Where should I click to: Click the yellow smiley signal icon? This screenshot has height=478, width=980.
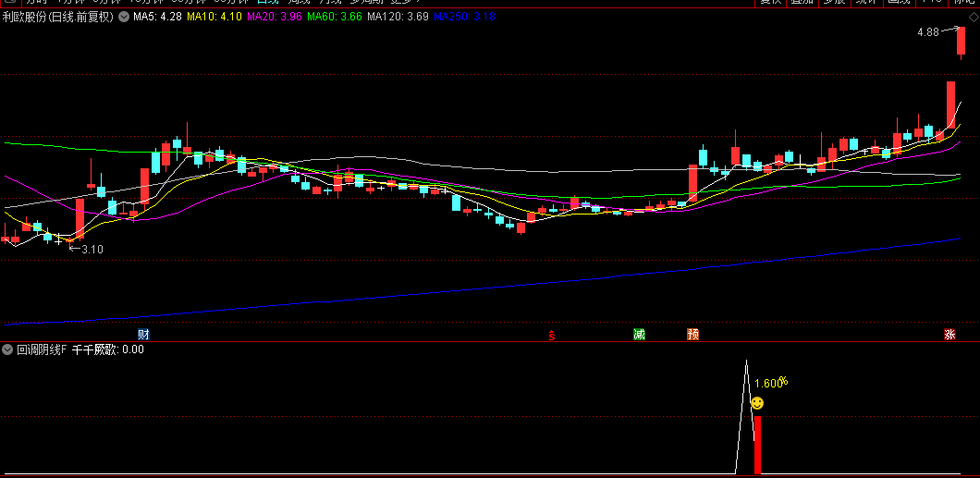757,403
